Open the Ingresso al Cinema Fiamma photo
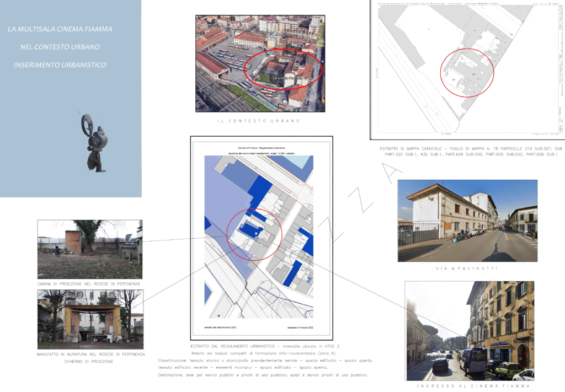Screen dimensions: 565x392 470,330
